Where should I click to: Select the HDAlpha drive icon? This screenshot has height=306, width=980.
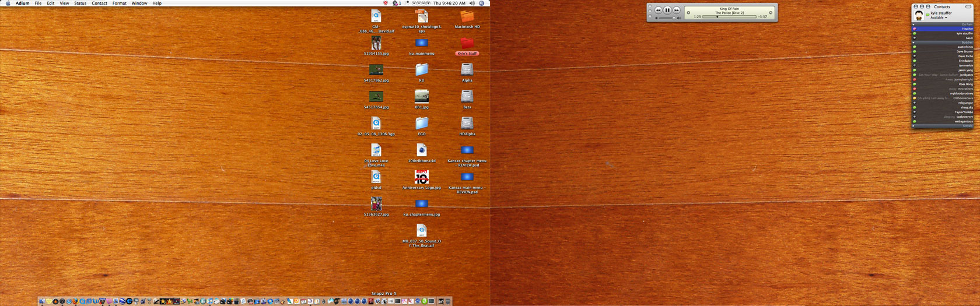467,123
